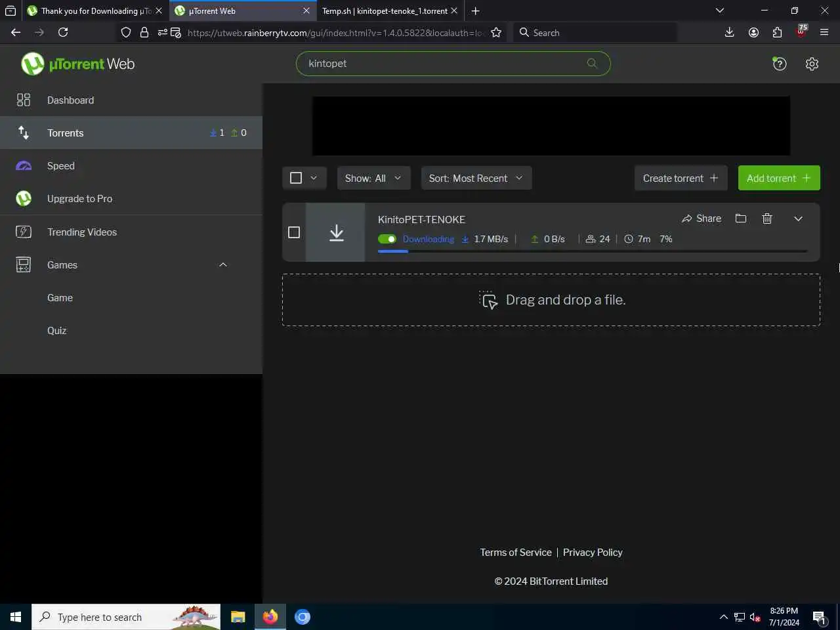Click the download arrow thumbnail for KinitoPET-TENOKE
Image resolution: width=840 pixels, height=630 pixels.
coord(335,232)
